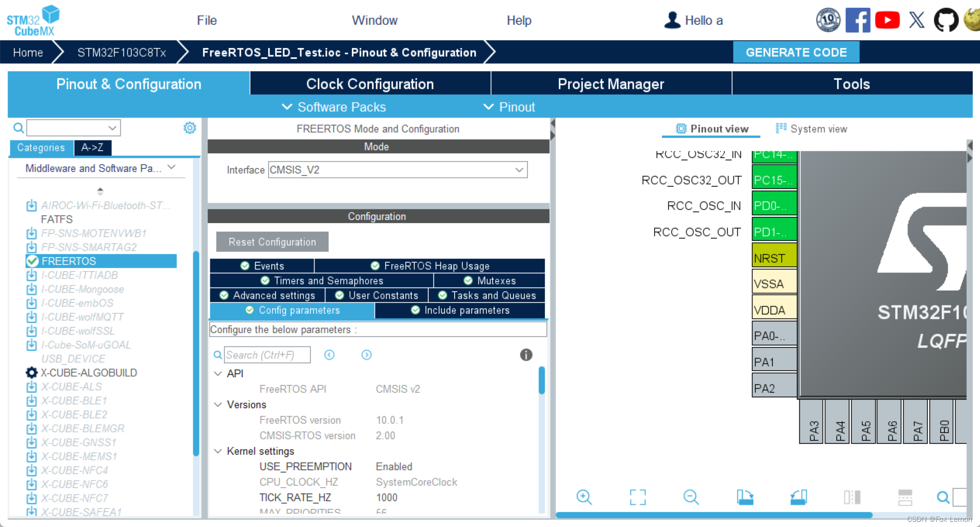Click download icon next to X-CUBE-ALS
Image resolution: width=980 pixels, height=527 pixels.
(32, 387)
